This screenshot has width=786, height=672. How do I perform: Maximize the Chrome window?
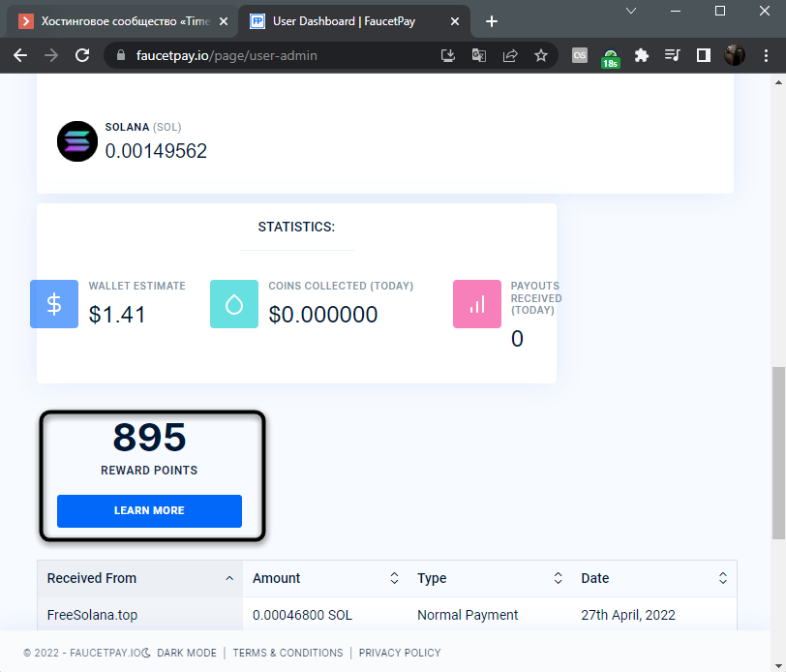point(720,11)
